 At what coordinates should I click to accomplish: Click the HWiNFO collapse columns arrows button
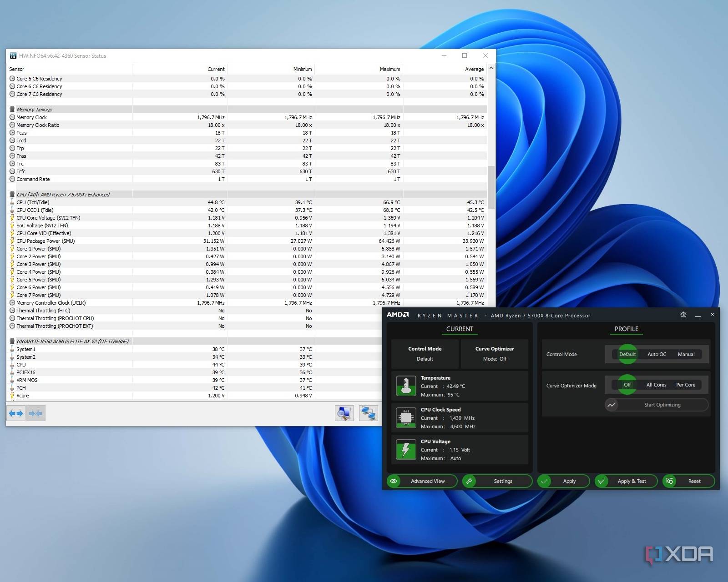(x=35, y=413)
